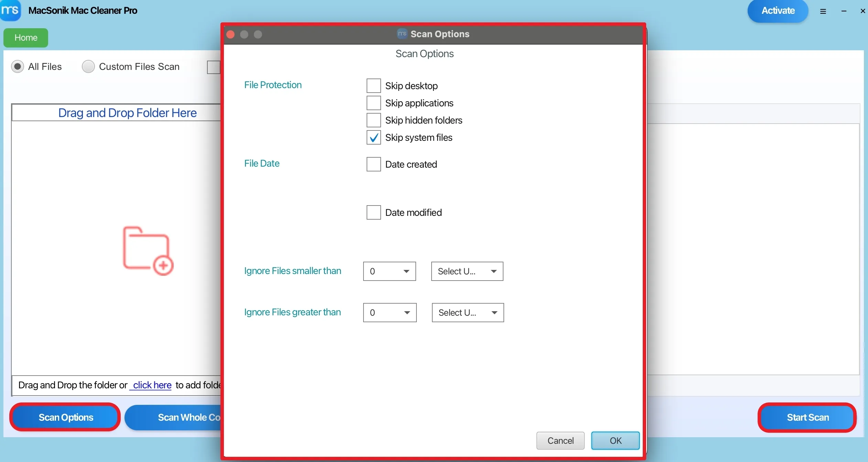This screenshot has height=462, width=868.
Task: Minimize the MacSonik application window
Action: [844, 11]
